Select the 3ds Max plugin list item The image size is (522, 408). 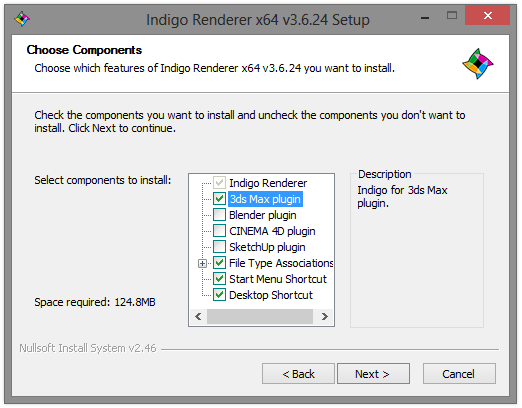pos(265,199)
